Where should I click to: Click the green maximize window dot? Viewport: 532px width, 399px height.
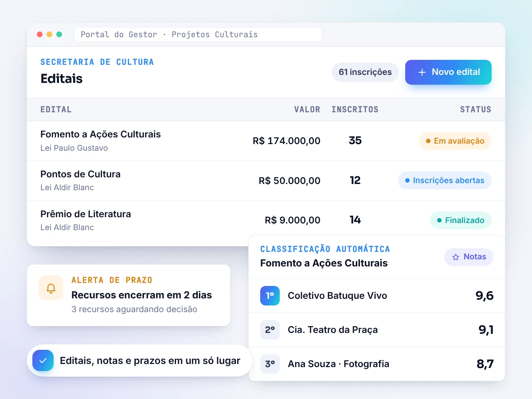(x=59, y=35)
